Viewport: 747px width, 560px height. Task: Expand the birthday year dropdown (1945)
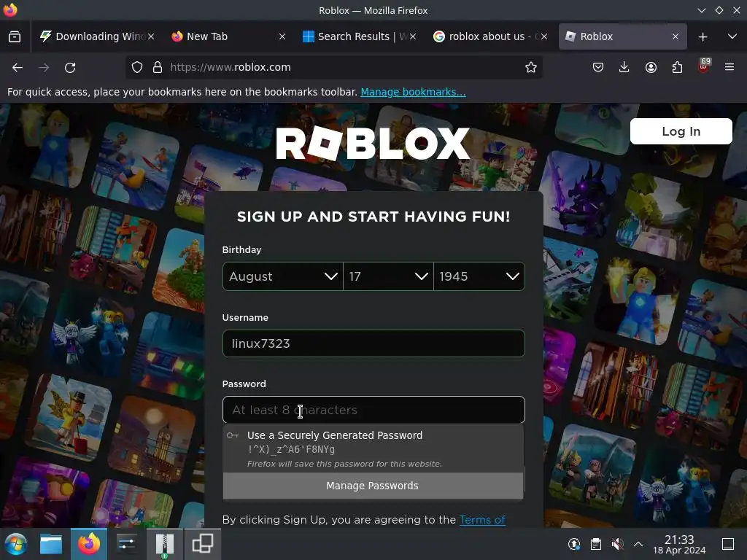point(479,276)
